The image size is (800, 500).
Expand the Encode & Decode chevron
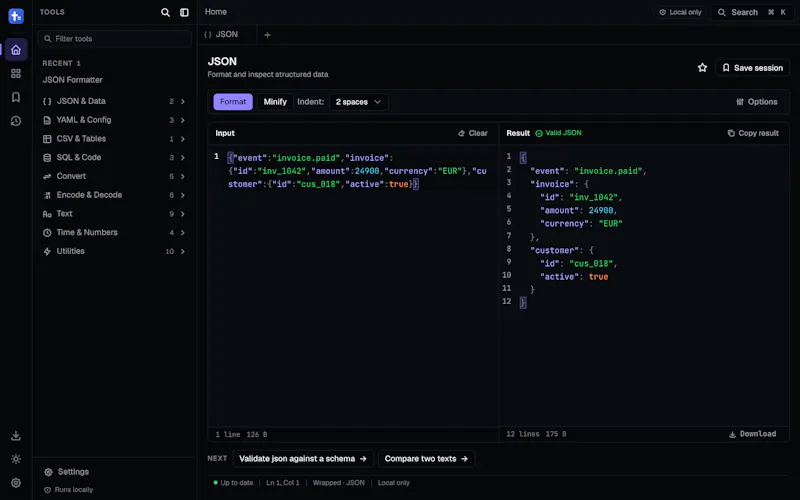183,195
